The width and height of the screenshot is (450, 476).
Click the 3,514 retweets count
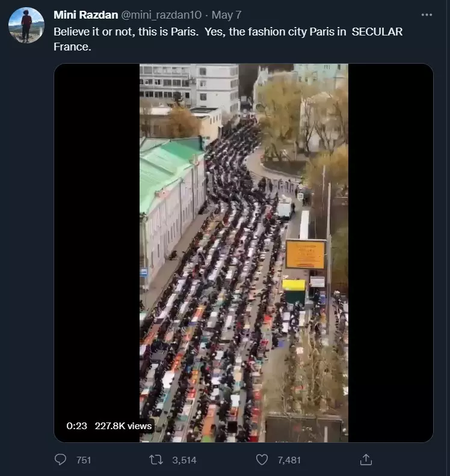[x=184, y=460]
